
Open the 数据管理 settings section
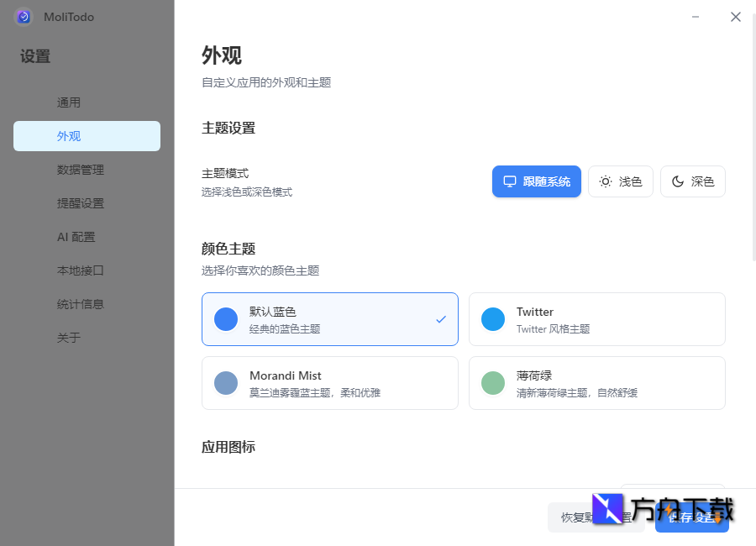pos(87,169)
